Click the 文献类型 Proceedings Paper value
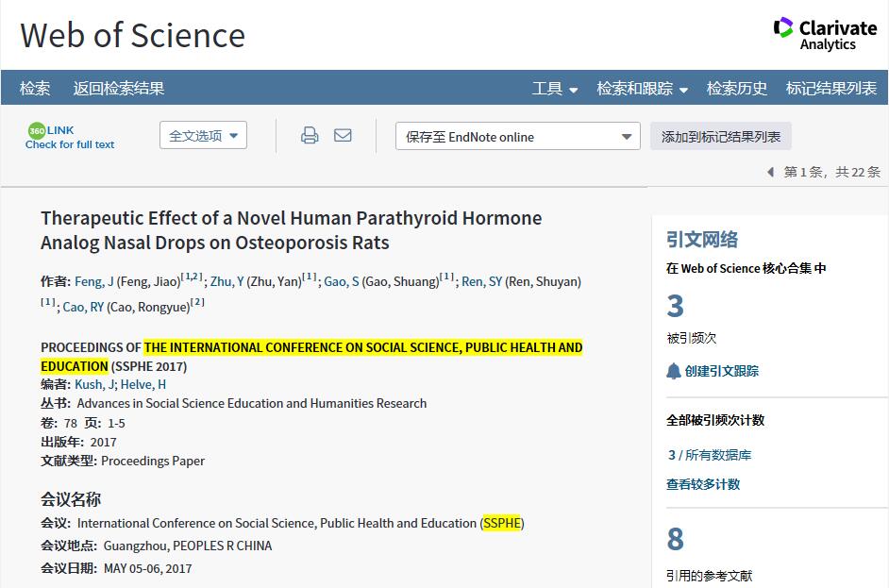Screen dimensions: 889x588 (153, 461)
